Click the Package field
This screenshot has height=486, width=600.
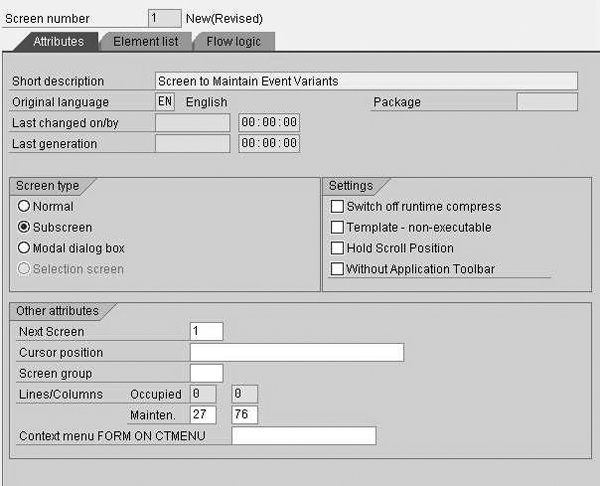[547, 102]
